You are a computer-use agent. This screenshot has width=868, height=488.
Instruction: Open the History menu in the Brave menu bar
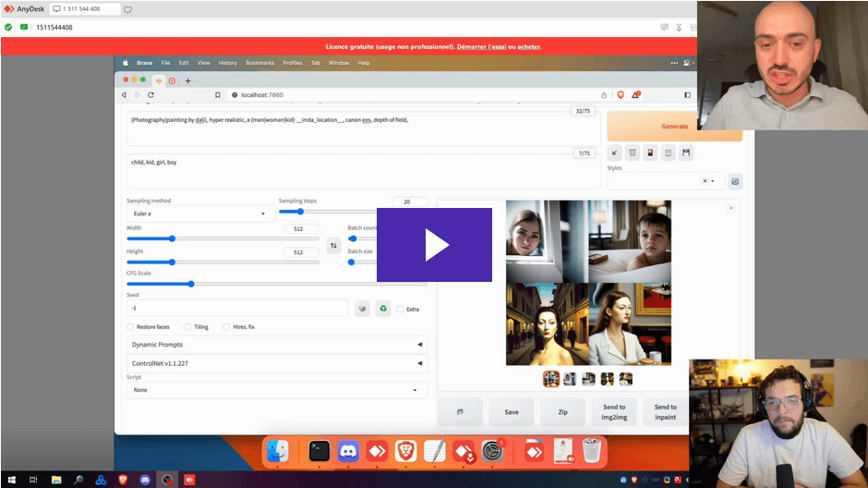227,63
